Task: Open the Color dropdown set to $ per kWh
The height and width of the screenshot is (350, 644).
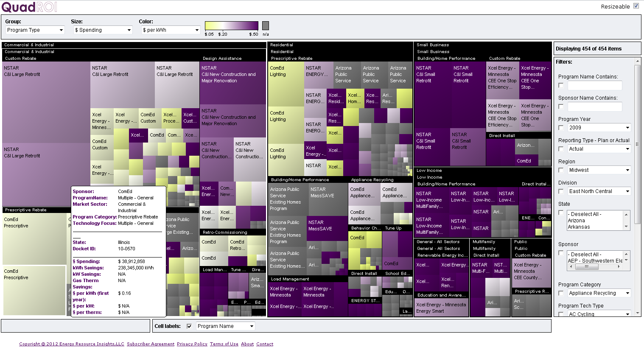Action: point(171,30)
